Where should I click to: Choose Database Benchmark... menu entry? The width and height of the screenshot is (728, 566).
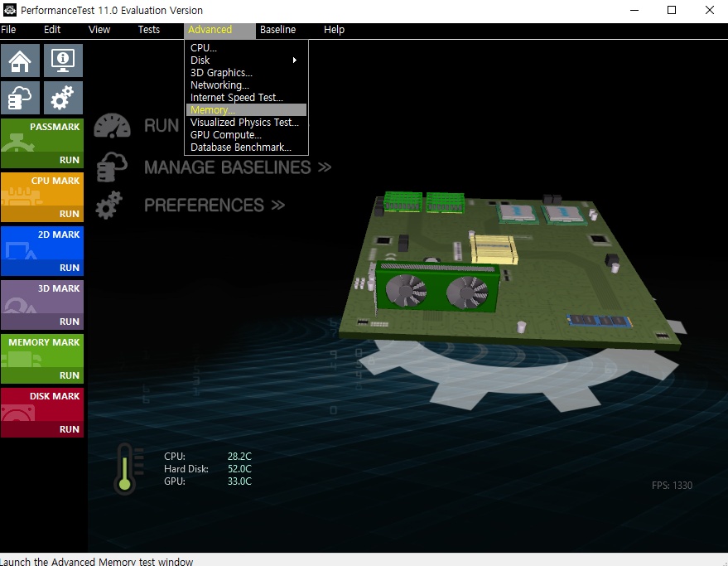tap(246, 147)
